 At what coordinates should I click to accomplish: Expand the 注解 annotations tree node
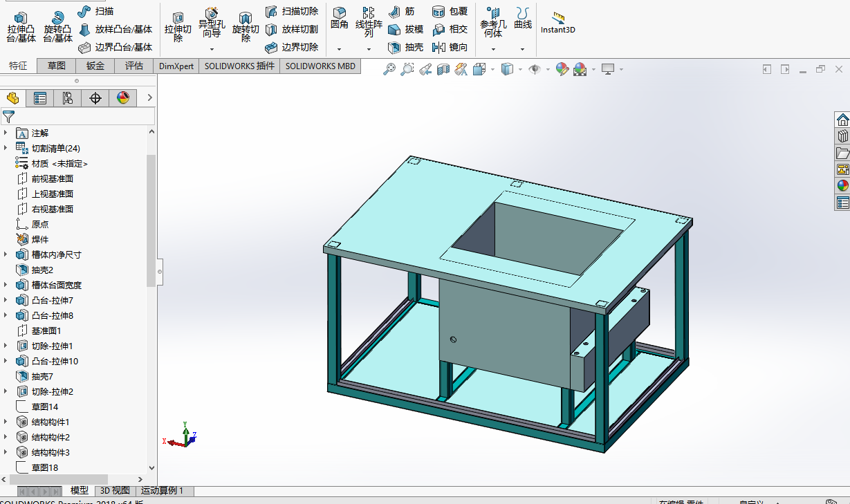point(6,133)
